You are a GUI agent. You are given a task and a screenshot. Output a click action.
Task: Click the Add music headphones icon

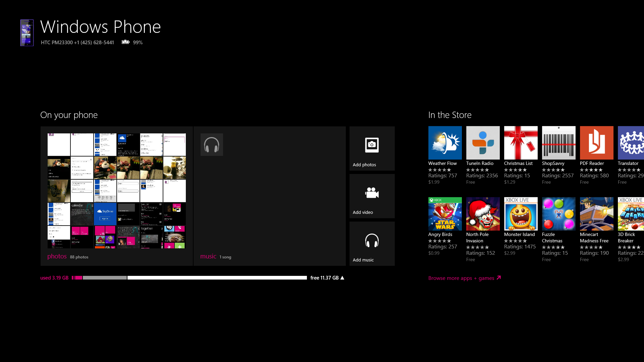point(372,240)
